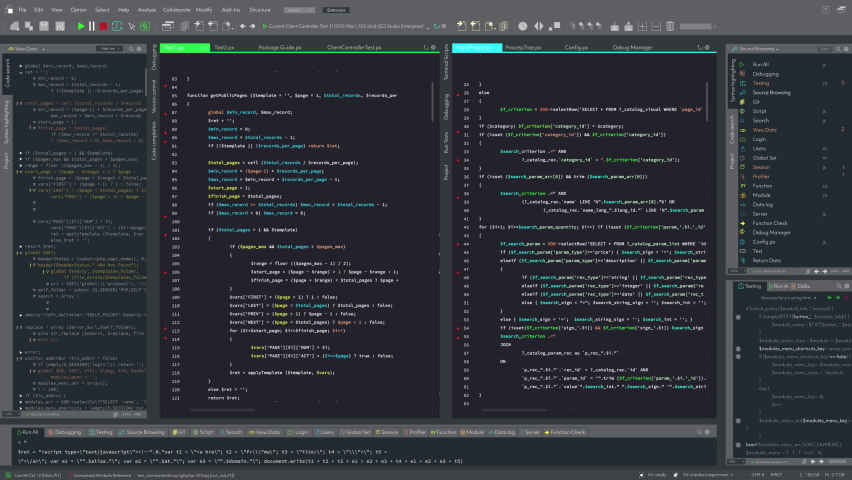
Task: Click the Source Browsing button in bottom bar
Action: tap(141, 432)
